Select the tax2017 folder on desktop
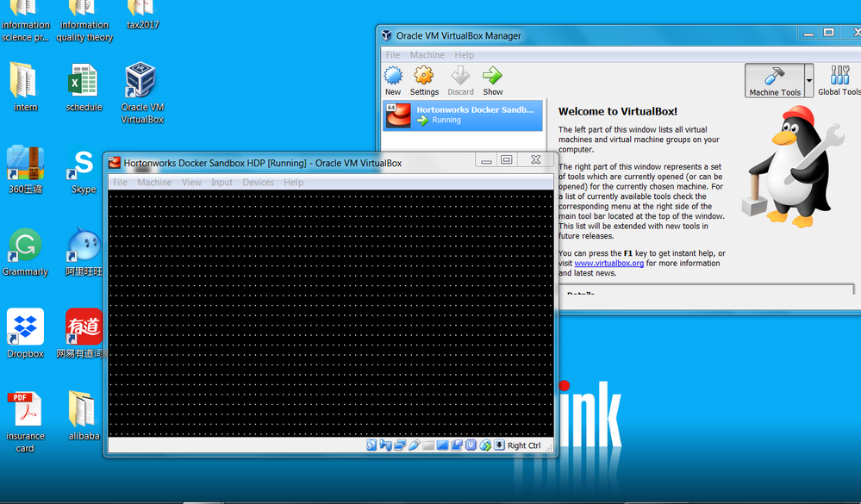The height and width of the screenshot is (504, 861). 142,16
